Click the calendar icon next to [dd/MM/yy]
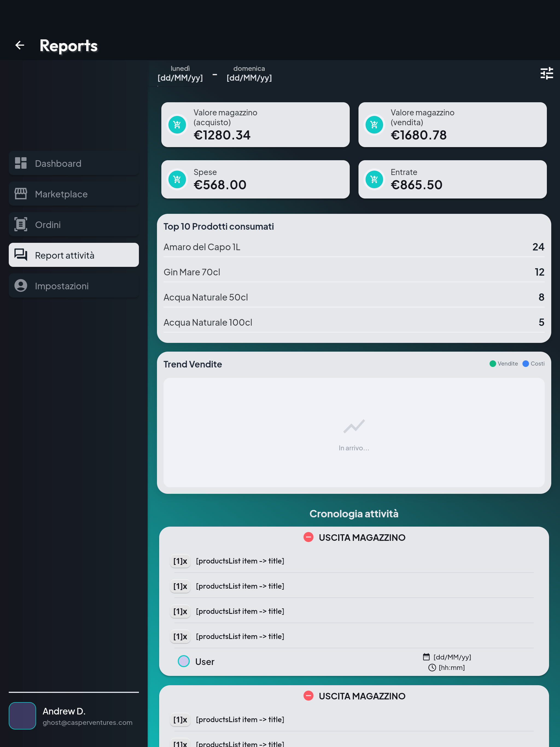Image resolution: width=560 pixels, height=747 pixels. [x=426, y=657]
